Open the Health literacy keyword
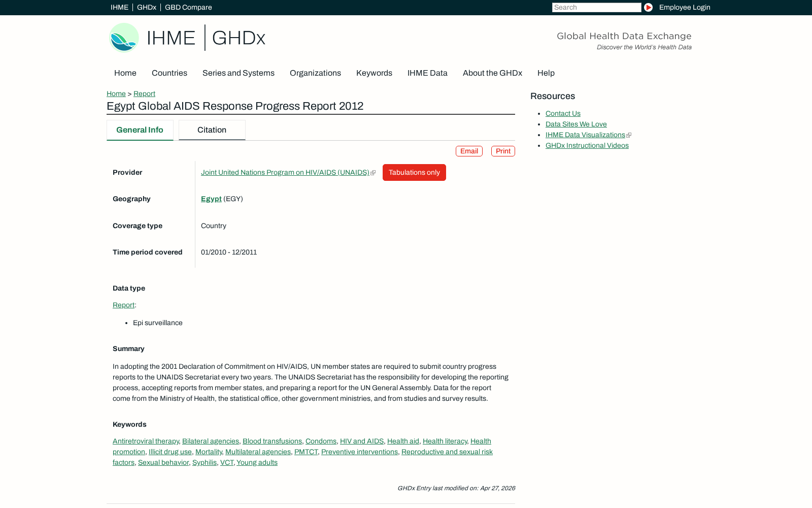This screenshot has width=812, height=508. pyautogui.click(x=445, y=441)
